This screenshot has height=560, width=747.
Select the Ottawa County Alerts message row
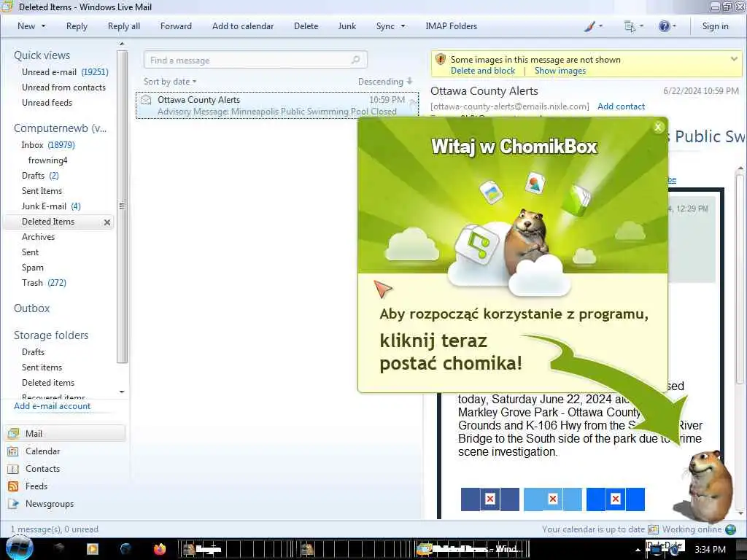coord(277,105)
